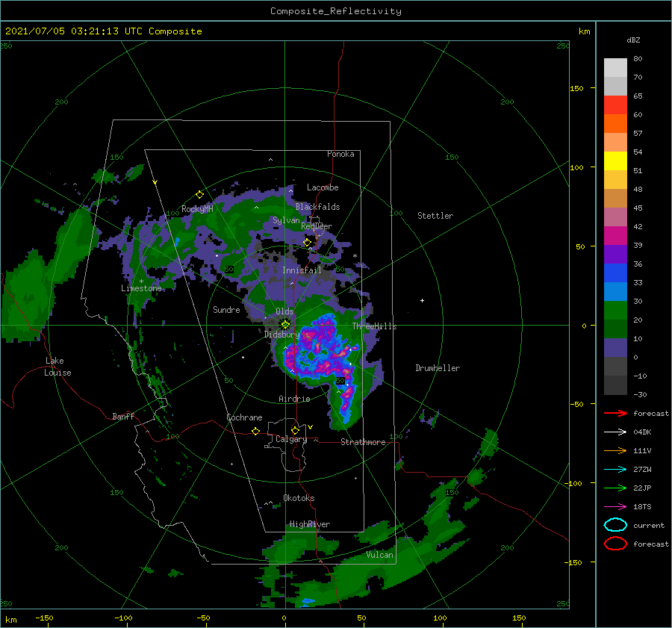Click the cyan 27ZW arrow legend icon

pos(615,470)
